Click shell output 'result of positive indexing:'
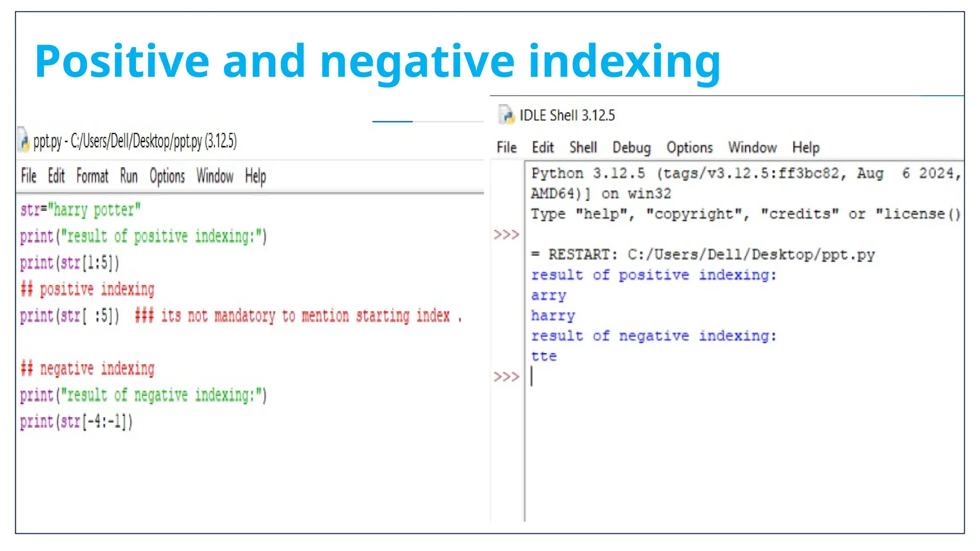The image size is (980, 551). (654, 275)
